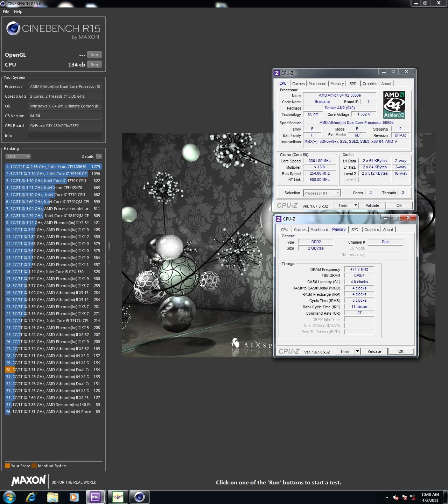
Task: Click OK in upper CPU-Z window
Action: pyautogui.click(x=399, y=205)
